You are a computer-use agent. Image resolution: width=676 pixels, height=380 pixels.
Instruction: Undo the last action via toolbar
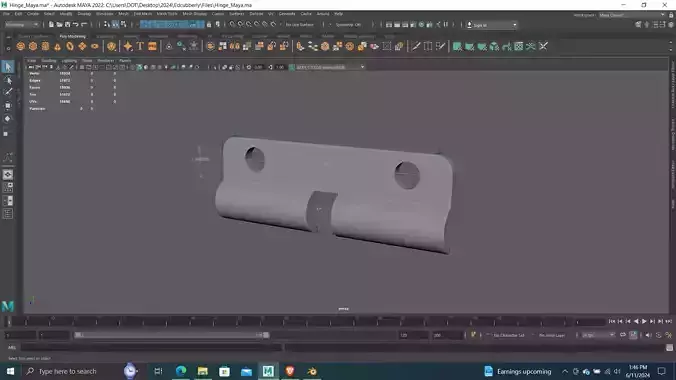76,25
